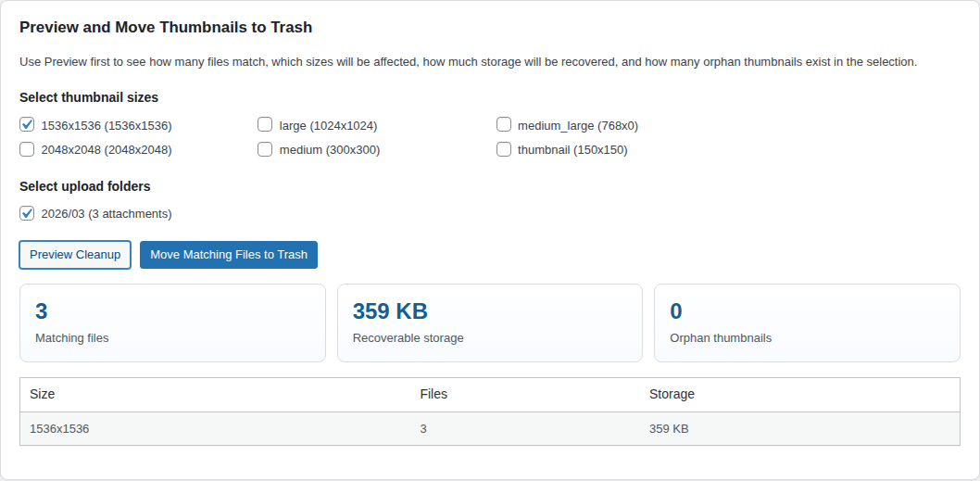This screenshot has width=980, height=481.
Task: Select the '1536x1536' table row cell
Action: click(x=59, y=429)
